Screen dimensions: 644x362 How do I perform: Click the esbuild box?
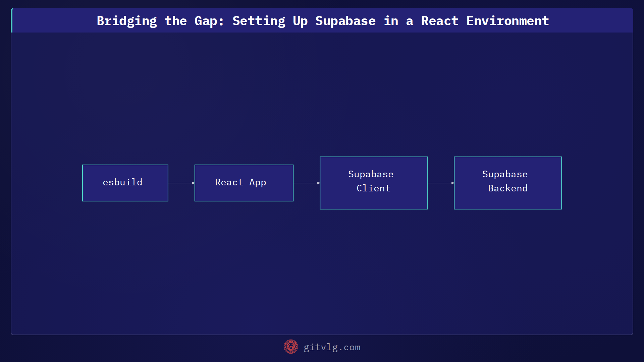(x=125, y=183)
